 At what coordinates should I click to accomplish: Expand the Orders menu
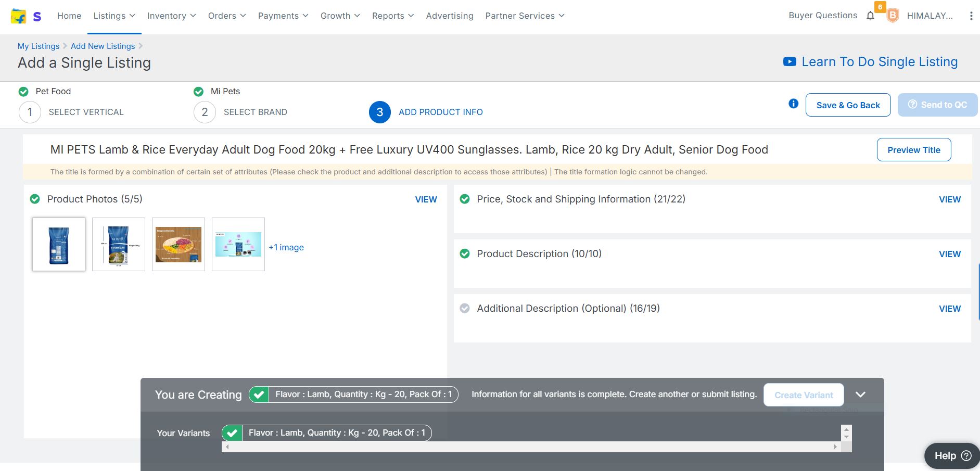227,16
